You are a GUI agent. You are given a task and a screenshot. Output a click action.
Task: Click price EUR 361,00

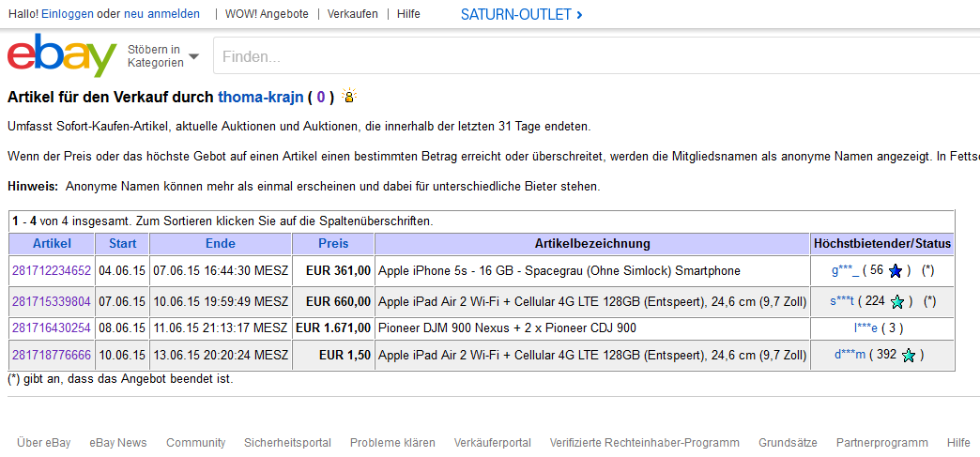[x=338, y=270]
